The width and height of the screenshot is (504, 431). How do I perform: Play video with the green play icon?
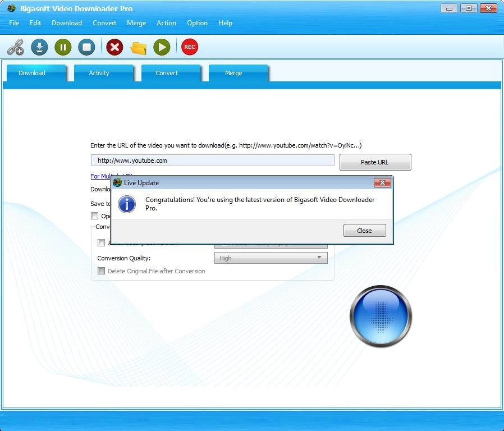[x=162, y=47]
